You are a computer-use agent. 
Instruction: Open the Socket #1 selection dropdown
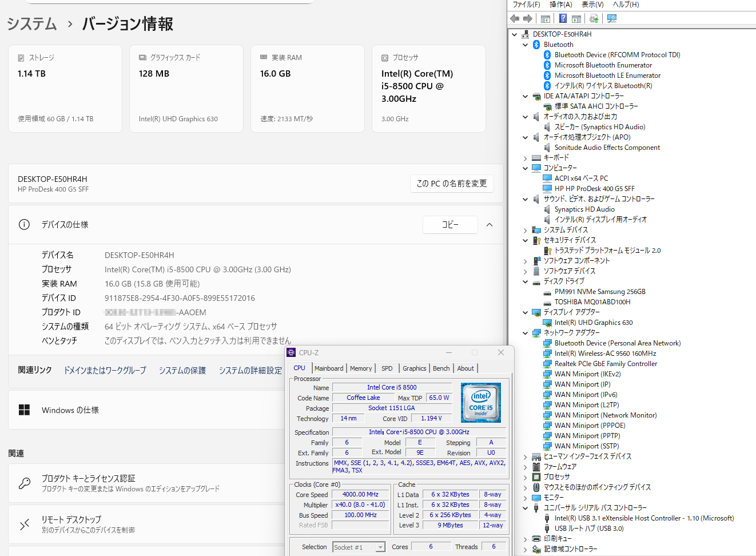(380, 547)
